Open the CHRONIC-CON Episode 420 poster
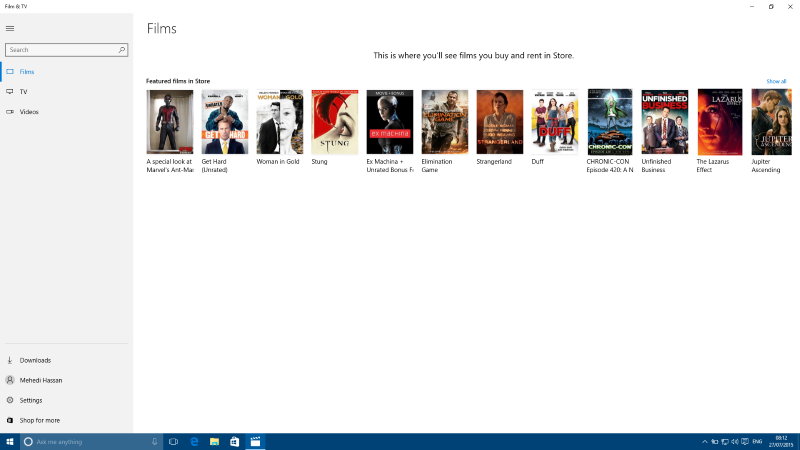This screenshot has width=800, height=450. tap(610, 122)
